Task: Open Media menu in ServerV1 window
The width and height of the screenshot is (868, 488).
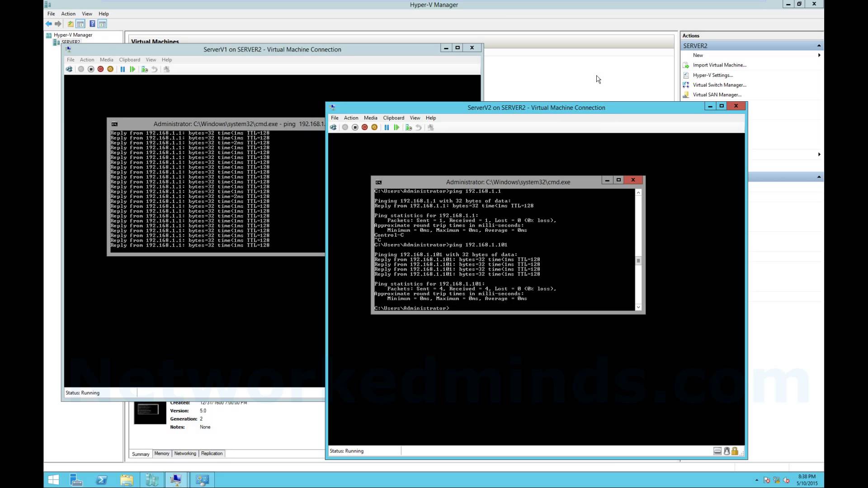Action: (x=106, y=60)
